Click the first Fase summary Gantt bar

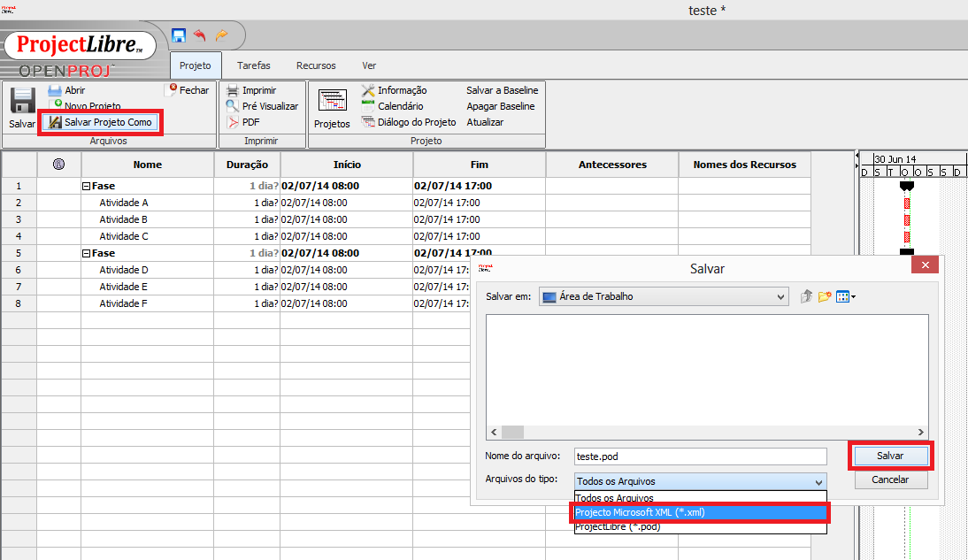906,185
